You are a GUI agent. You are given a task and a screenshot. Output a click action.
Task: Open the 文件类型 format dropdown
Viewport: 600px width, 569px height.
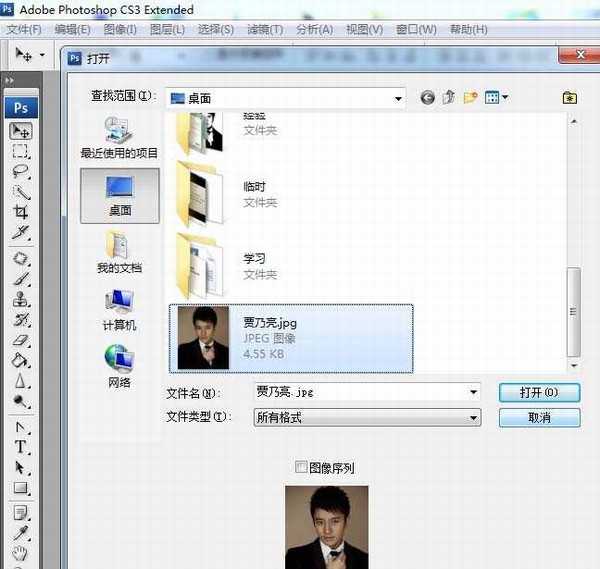[x=474, y=417]
